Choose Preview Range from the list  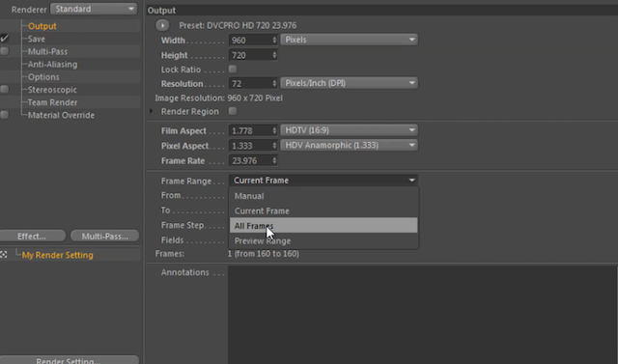[323, 240]
